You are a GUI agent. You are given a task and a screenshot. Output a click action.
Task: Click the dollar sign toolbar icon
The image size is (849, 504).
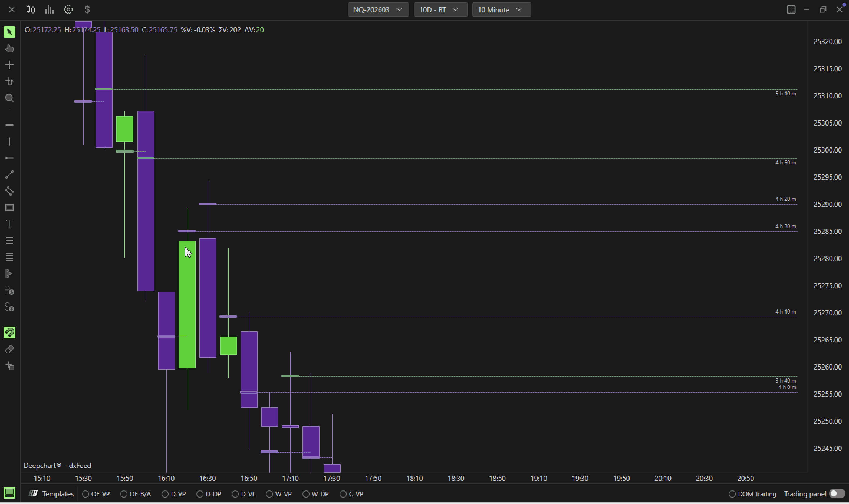87,9
